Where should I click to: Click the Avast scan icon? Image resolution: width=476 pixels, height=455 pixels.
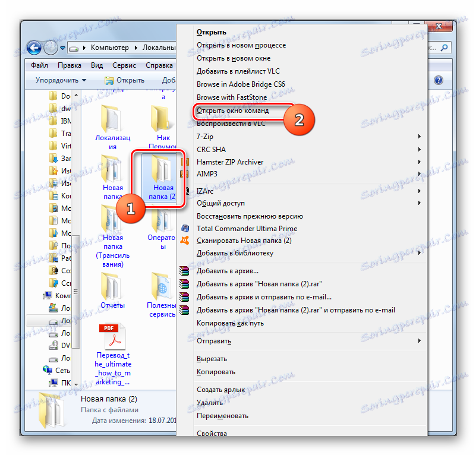185,241
